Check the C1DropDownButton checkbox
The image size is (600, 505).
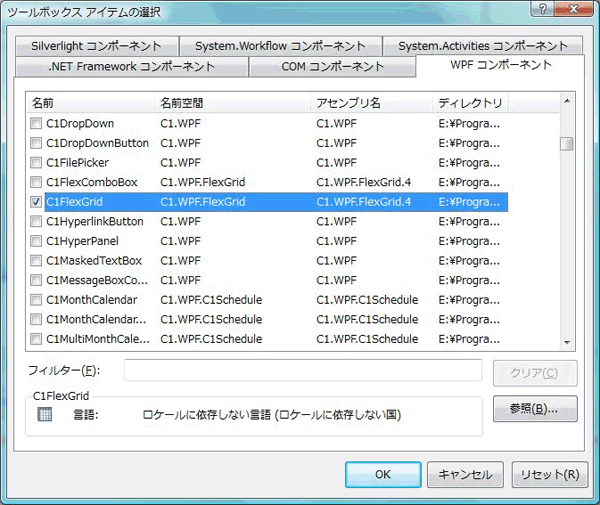[x=36, y=143]
